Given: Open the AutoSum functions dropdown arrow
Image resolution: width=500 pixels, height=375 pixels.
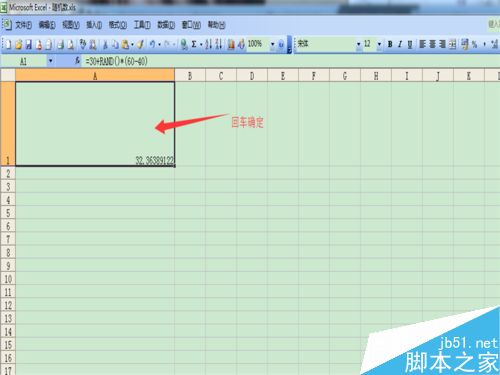Looking at the screenshot, I should pyautogui.click(x=201, y=45).
